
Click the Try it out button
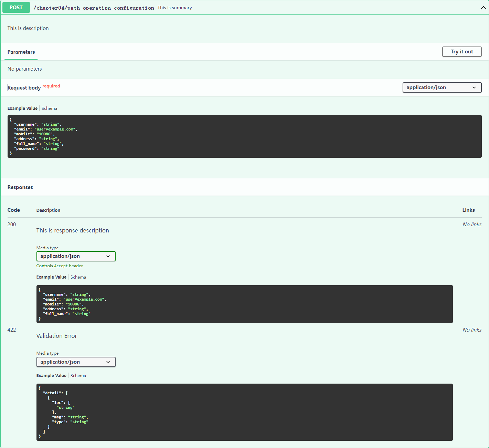click(x=462, y=52)
